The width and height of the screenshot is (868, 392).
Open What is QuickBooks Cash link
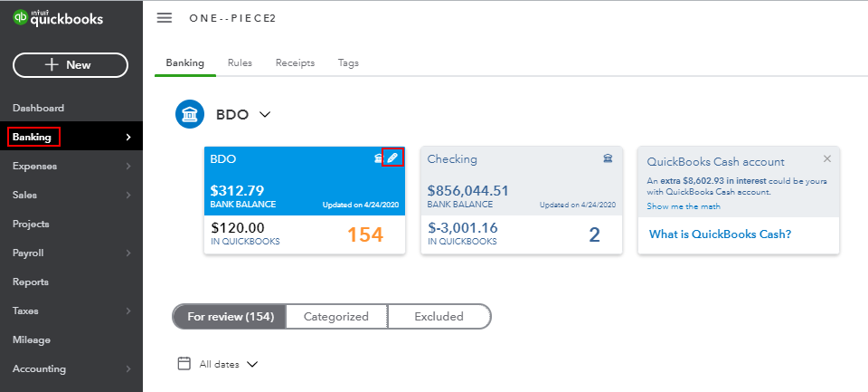pyautogui.click(x=721, y=234)
